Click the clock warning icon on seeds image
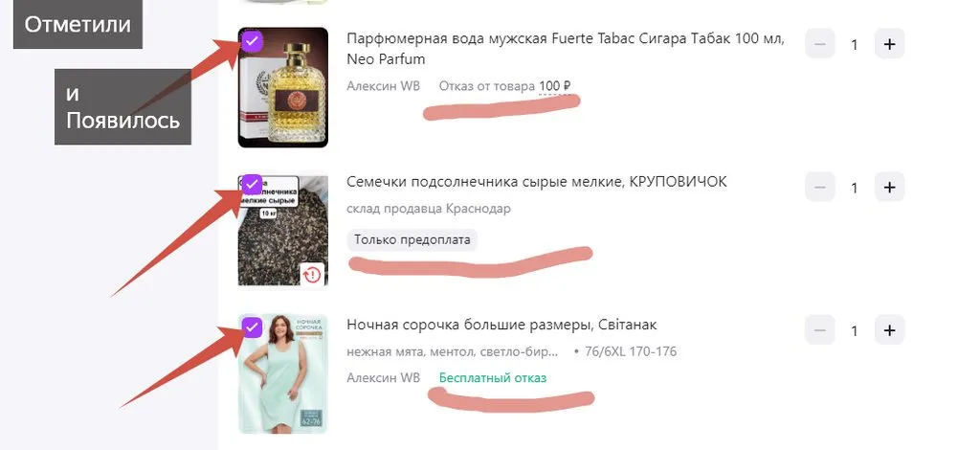 (312, 275)
